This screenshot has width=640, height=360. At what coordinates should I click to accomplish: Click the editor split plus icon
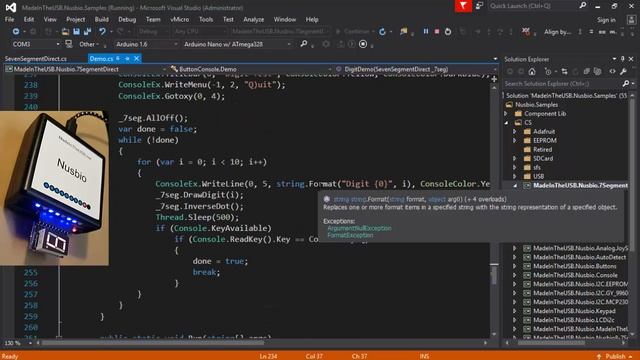click(x=494, y=79)
